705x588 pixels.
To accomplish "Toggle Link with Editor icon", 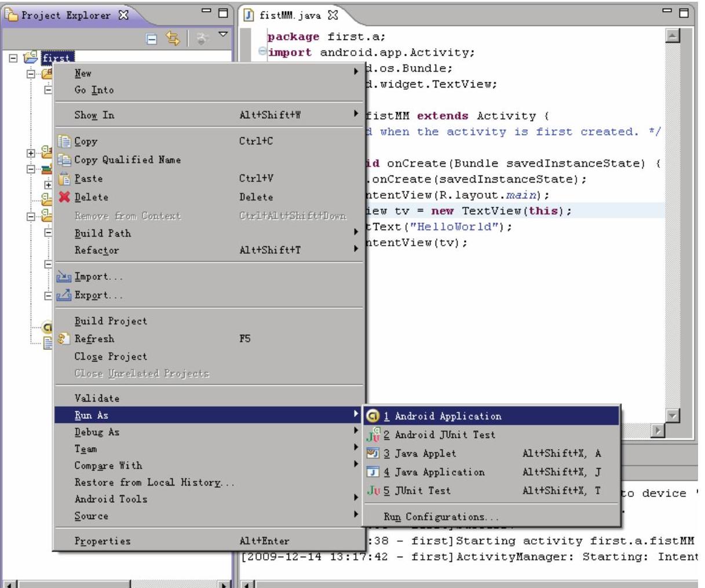I will [173, 39].
